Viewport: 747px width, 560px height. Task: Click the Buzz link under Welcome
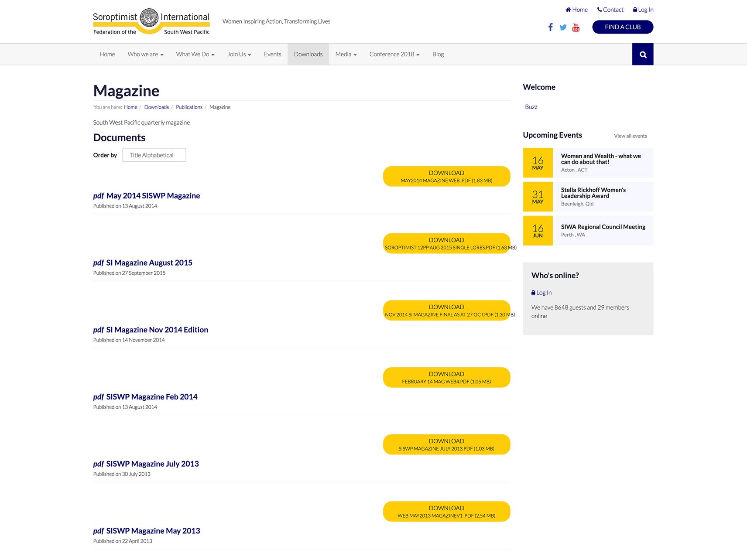pos(531,107)
